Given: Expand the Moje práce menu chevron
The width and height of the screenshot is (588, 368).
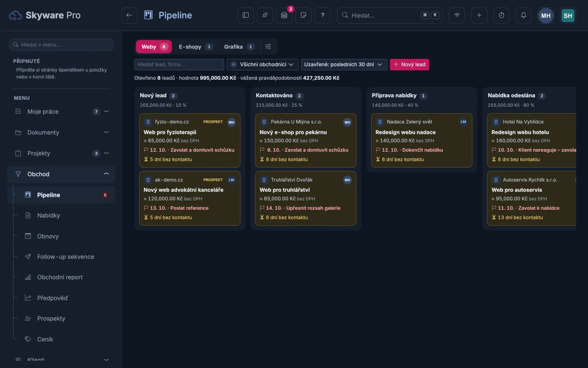Looking at the screenshot, I should 107,112.
